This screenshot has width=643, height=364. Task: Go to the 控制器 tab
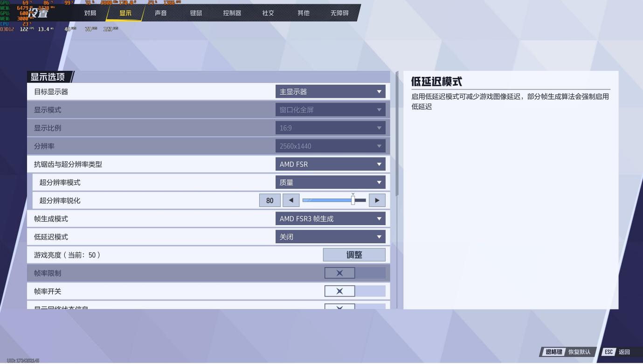coord(232,13)
